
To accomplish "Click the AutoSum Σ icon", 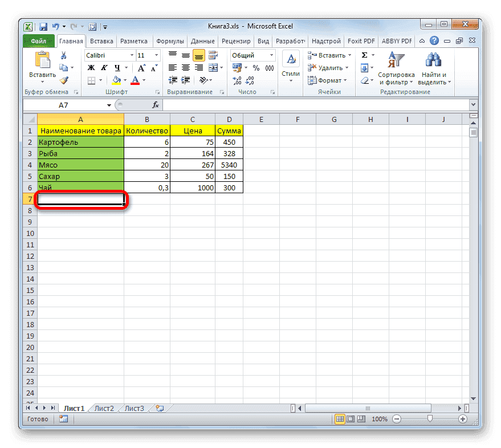I will [x=363, y=55].
